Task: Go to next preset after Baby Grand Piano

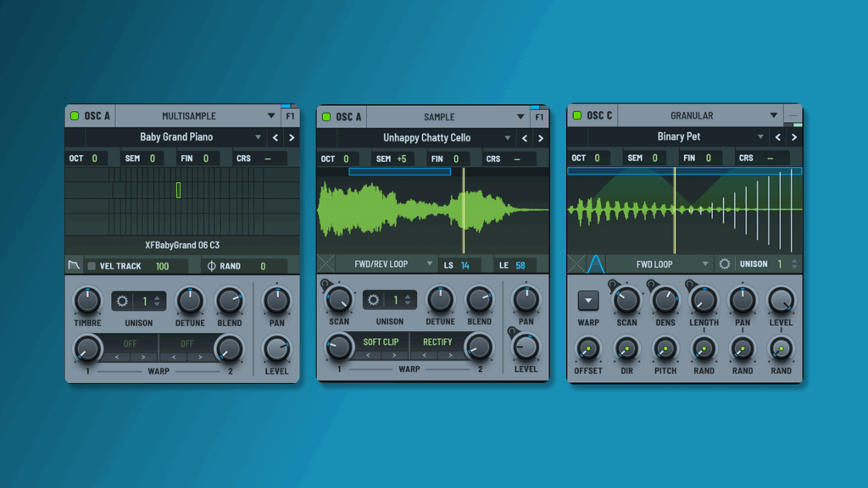Action: [292, 137]
